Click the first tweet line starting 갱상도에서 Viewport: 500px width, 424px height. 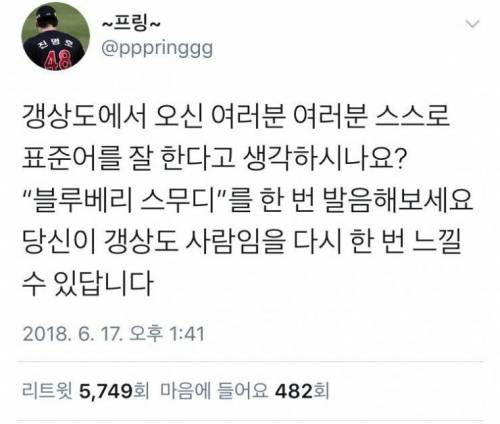click(x=236, y=117)
